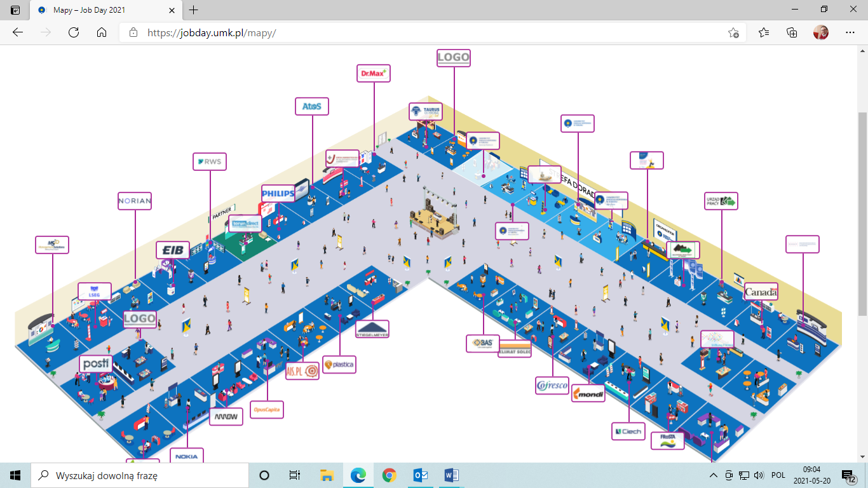Click the Ciech exhibitor logo
Viewport: 868px width, 488px height.
coord(628,431)
